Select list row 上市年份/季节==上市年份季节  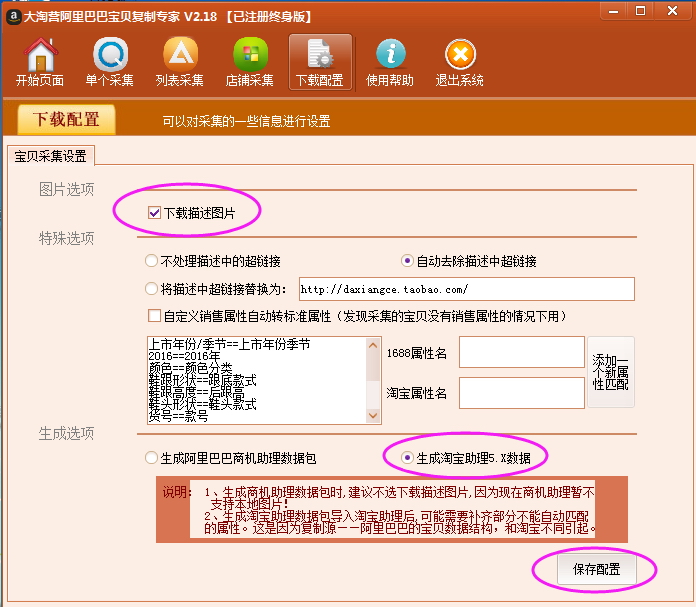tap(229, 344)
